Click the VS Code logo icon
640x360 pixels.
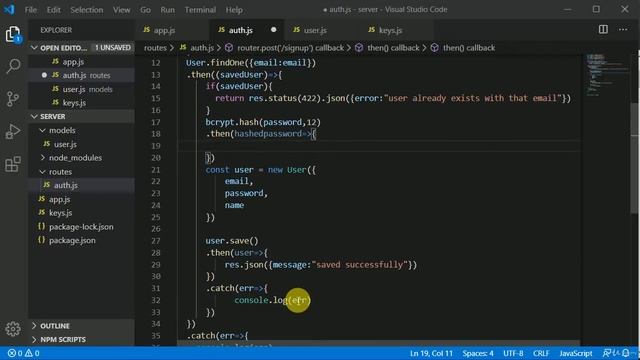[9, 9]
